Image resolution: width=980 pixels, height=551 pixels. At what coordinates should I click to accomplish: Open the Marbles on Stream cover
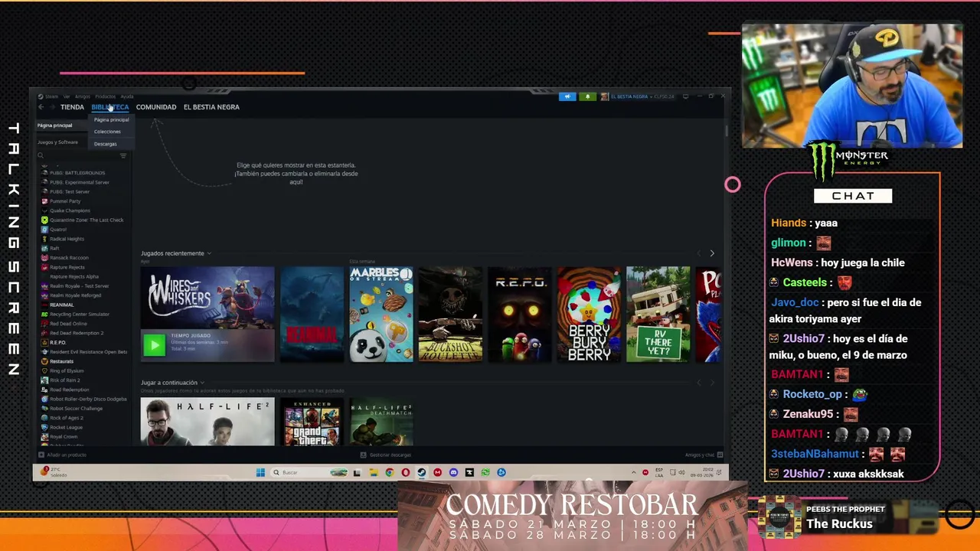(x=381, y=314)
